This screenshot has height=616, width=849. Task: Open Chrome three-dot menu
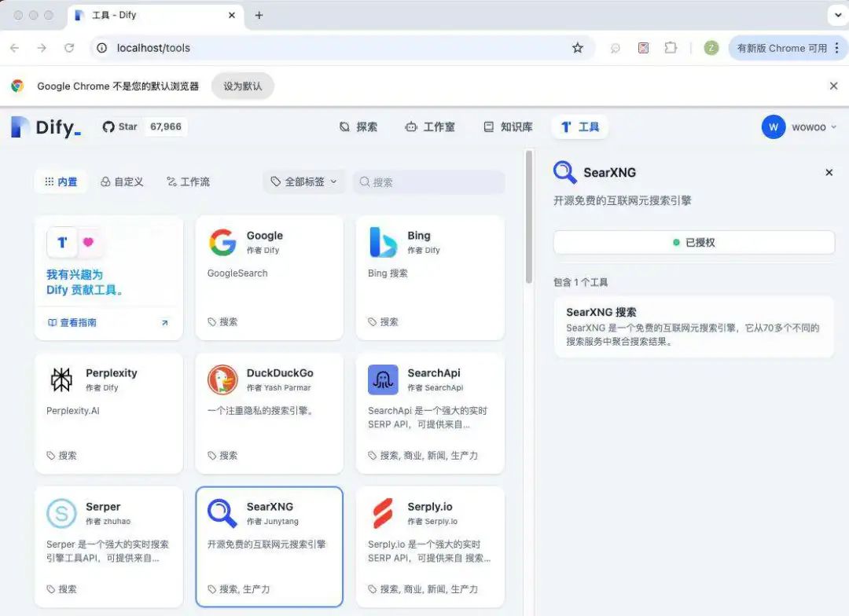pyautogui.click(x=837, y=48)
